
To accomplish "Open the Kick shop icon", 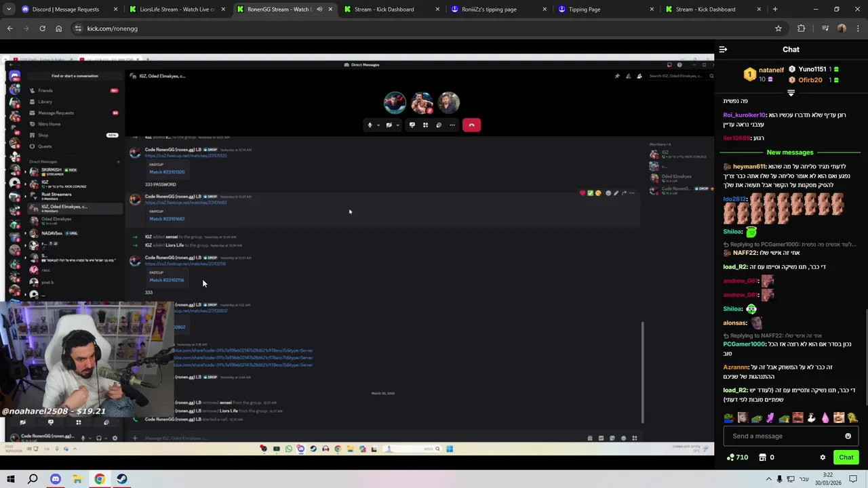I will 762,457.
